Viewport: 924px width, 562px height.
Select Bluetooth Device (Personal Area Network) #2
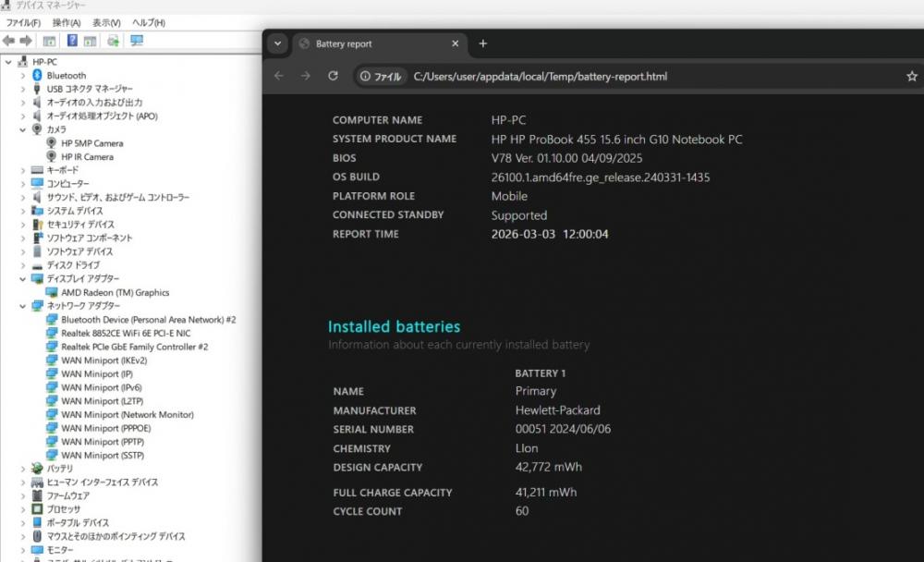point(149,320)
